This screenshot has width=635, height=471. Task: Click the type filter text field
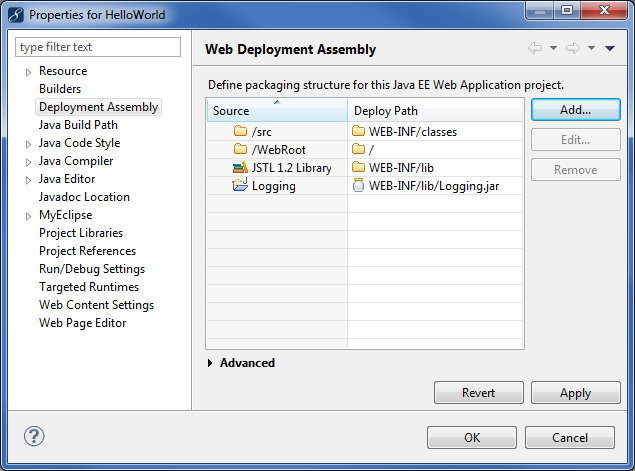[98, 47]
